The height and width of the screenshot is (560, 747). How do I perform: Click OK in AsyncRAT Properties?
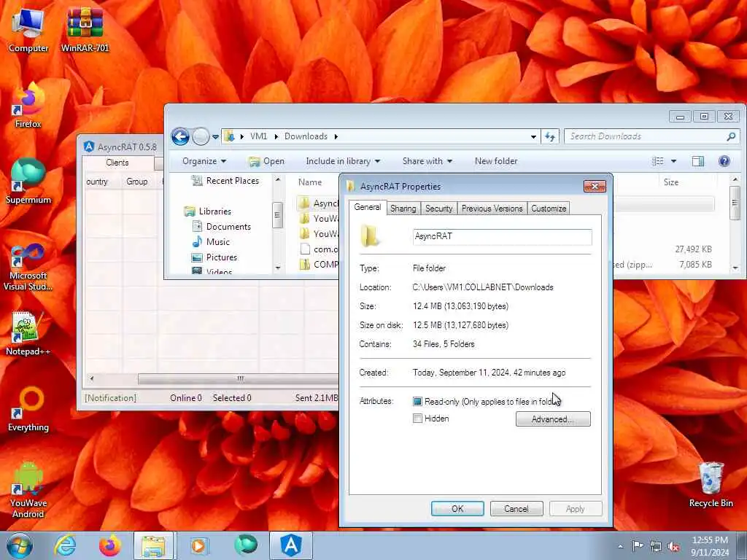[457, 508]
